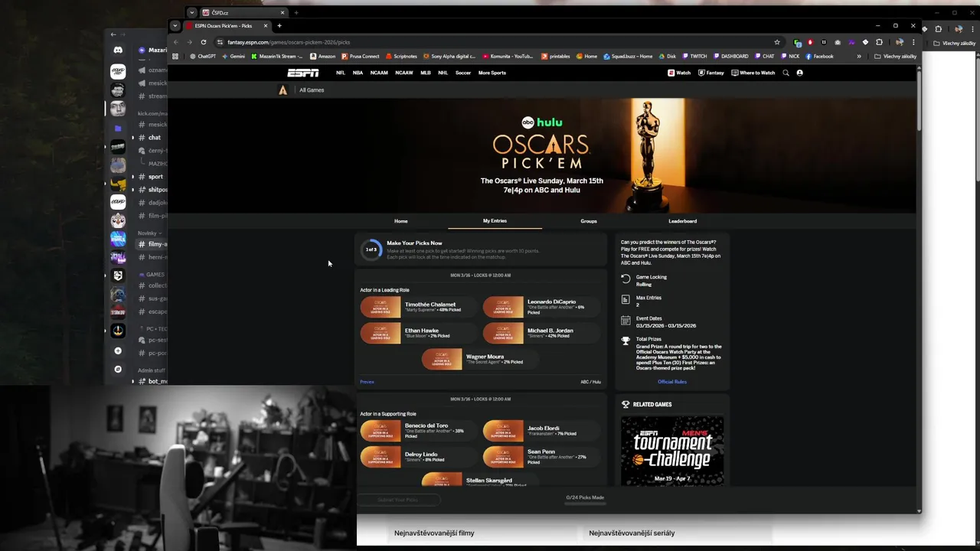The width and height of the screenshot is (980, 551).
Task: Open Where to Watch in ESPN header
Action: (753, 73)
